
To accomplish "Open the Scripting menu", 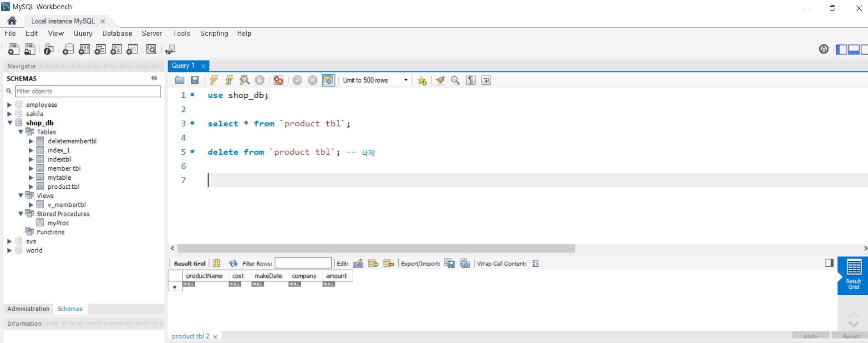I will (214, 33).
